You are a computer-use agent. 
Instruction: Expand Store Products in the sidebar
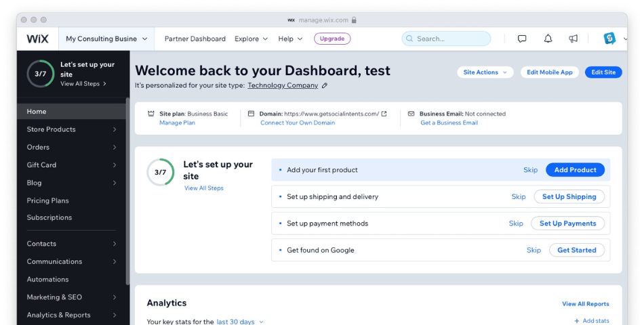coord(71,129)
